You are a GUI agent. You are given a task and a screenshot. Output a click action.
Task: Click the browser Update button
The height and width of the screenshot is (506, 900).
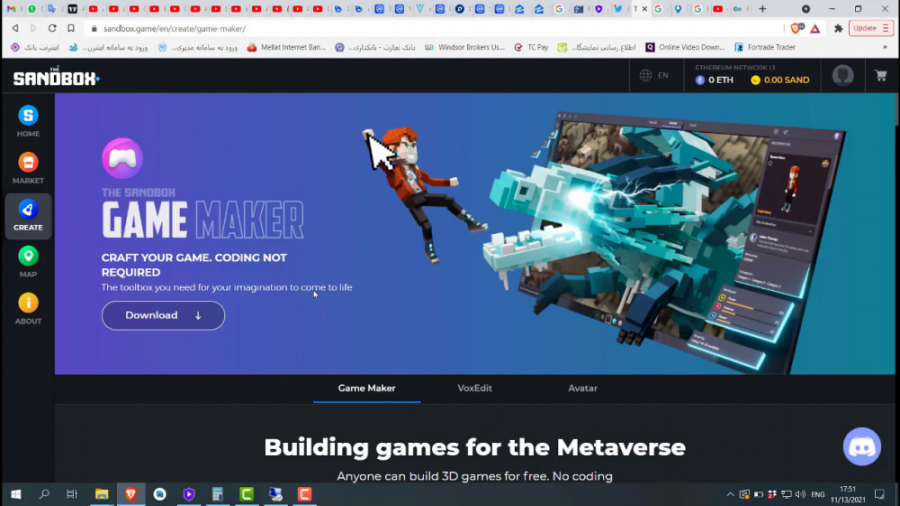coord(870,28)
